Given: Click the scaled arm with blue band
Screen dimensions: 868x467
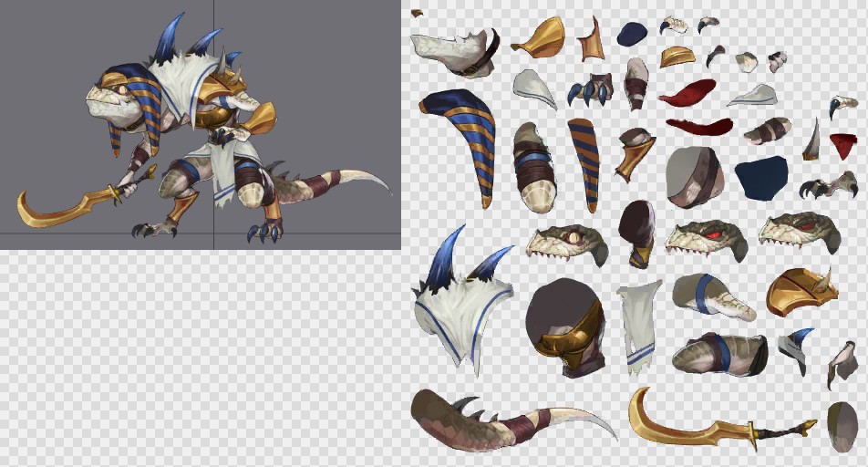Looking at the screenshot, I should point(714,295).
